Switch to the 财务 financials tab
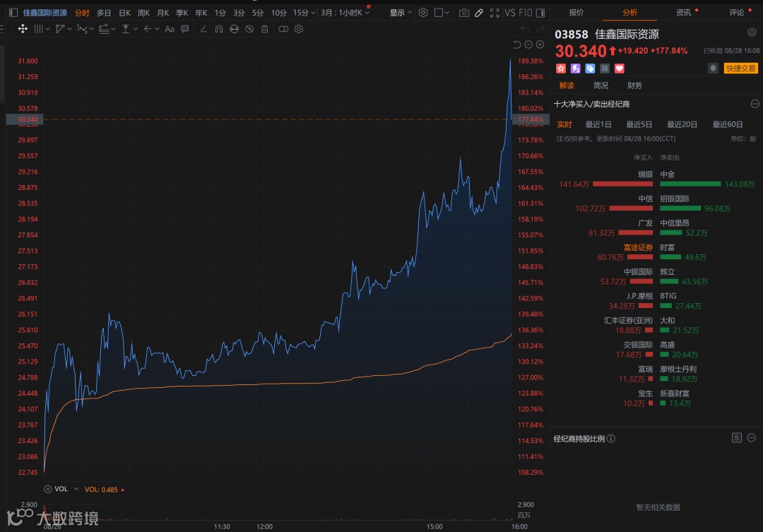The height and width of the screenshot is (532, 763). [634, 85]
